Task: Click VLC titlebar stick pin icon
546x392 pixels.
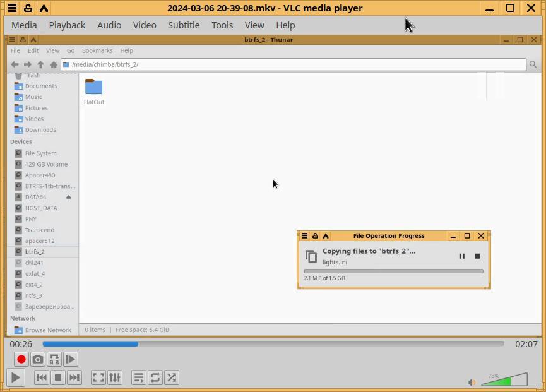Action: coord(28,8)
